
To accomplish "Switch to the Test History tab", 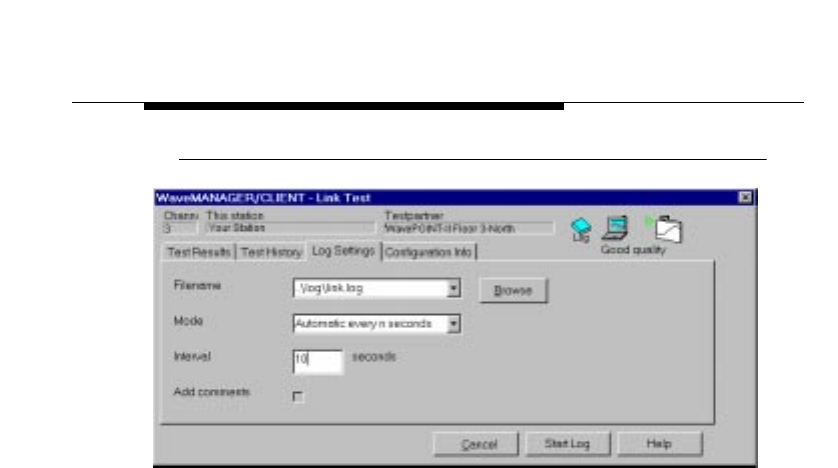I will pos(271,252).
